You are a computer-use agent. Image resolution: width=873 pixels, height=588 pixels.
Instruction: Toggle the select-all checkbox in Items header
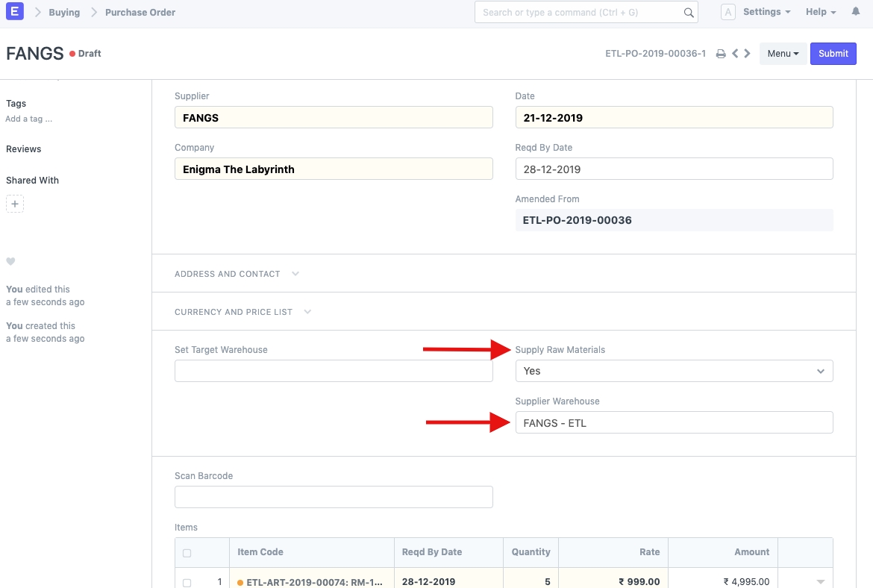pos(187,553)
